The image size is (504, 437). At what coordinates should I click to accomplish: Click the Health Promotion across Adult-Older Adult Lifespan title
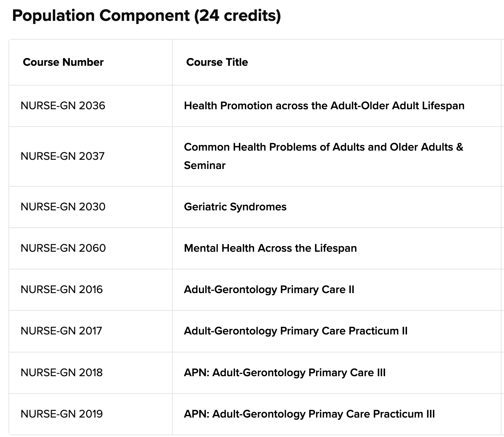coord(324,106)
